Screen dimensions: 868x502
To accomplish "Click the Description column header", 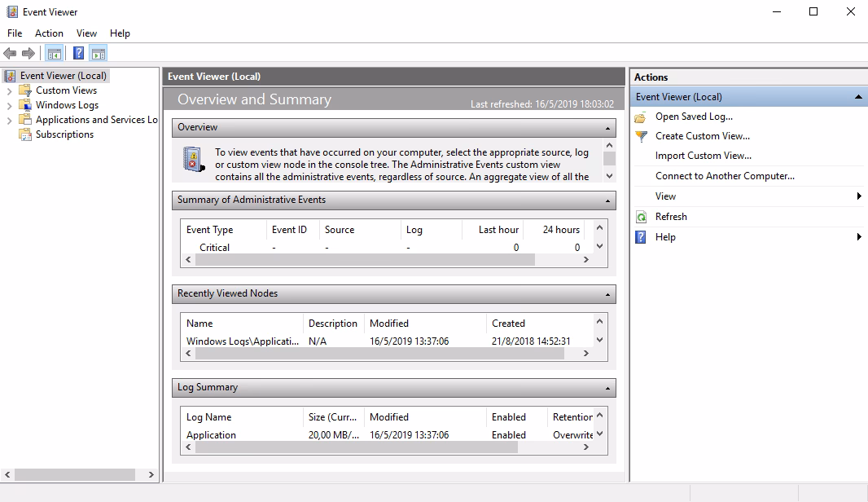I will [x=333, y=324].
